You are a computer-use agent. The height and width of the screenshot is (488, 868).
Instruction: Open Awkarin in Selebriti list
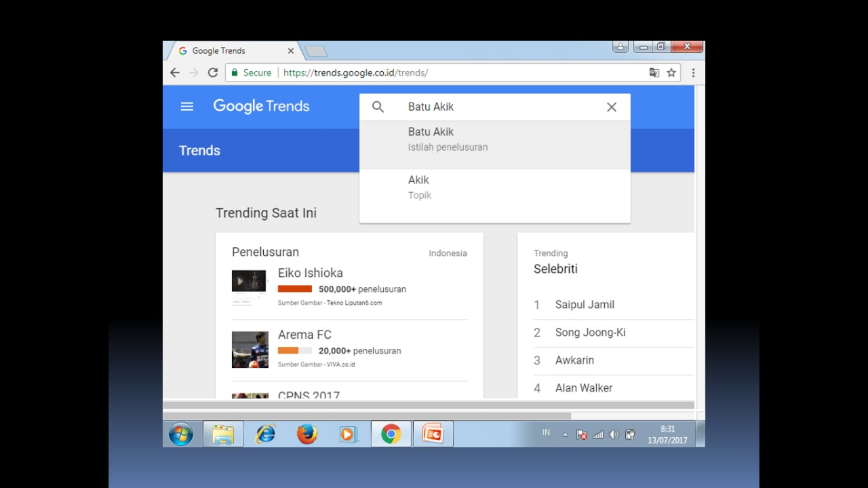(574, 360)
